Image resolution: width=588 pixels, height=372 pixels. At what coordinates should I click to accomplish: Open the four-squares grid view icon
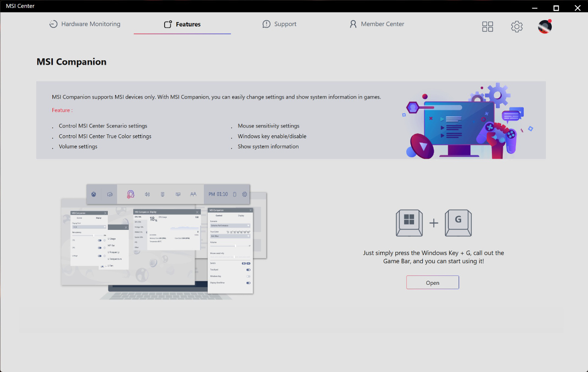coord(488,26)
